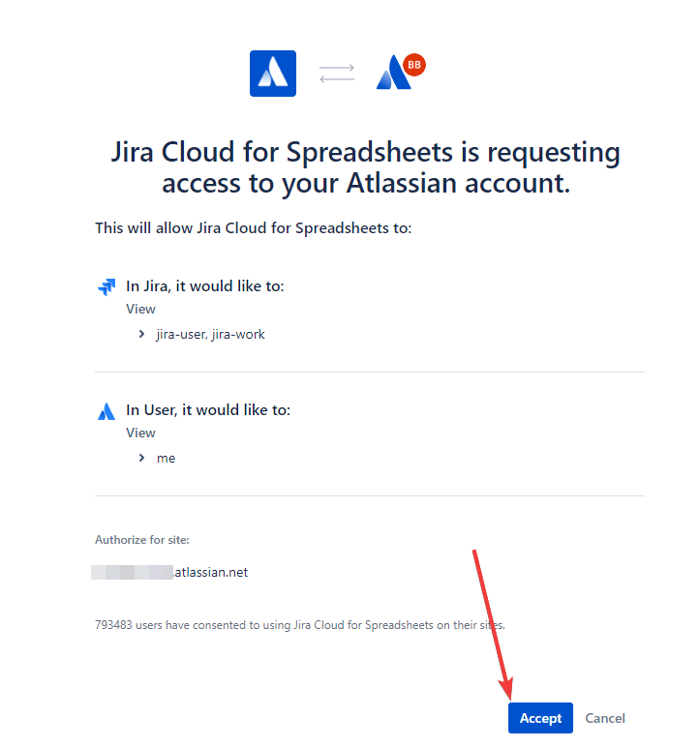Select the 'jira-user, jira-work' text
Screen dimensions: 700x747
(210, 335)
